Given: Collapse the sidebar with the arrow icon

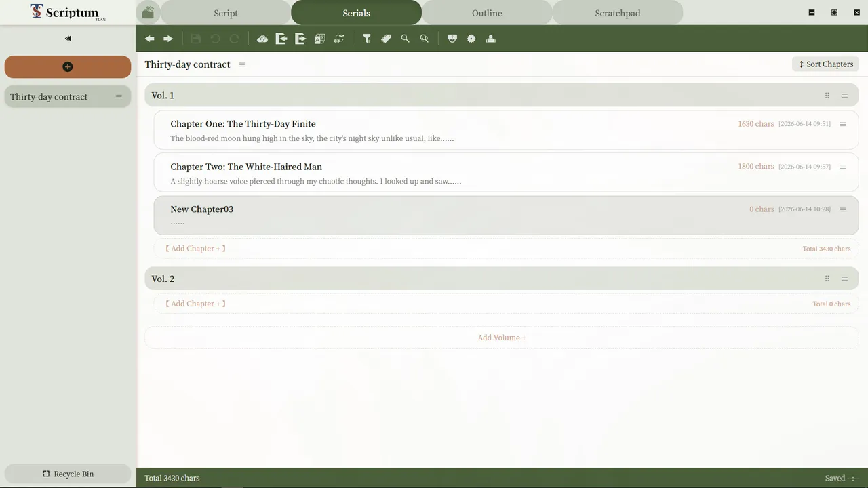Looking at the screenshot, I should (x=68, y=39).
